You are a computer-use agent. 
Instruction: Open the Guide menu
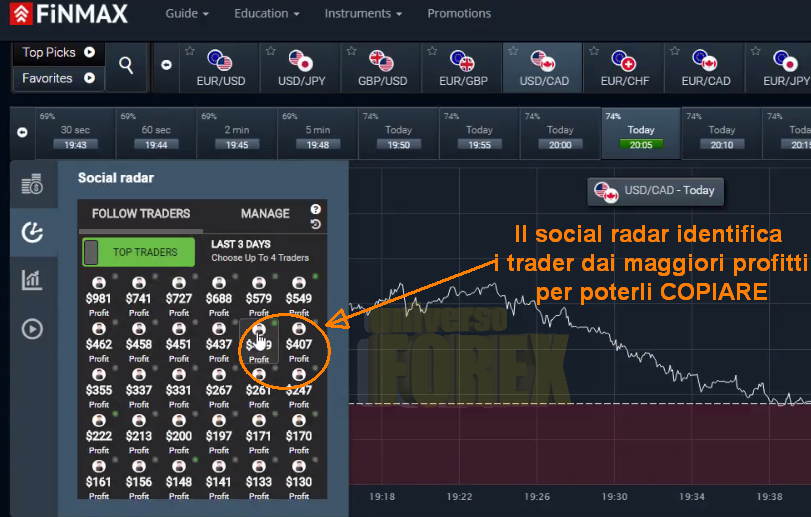[187, 13]
